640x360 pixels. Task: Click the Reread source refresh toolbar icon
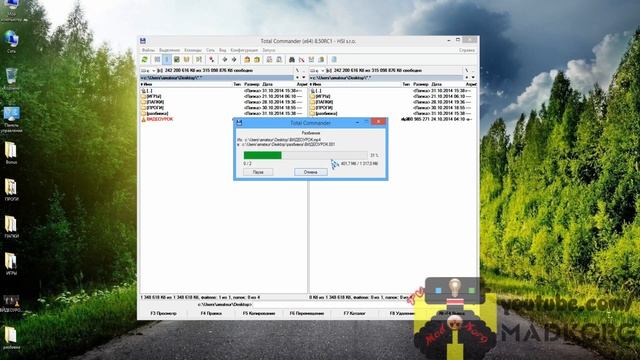click(x=144, y=60)
